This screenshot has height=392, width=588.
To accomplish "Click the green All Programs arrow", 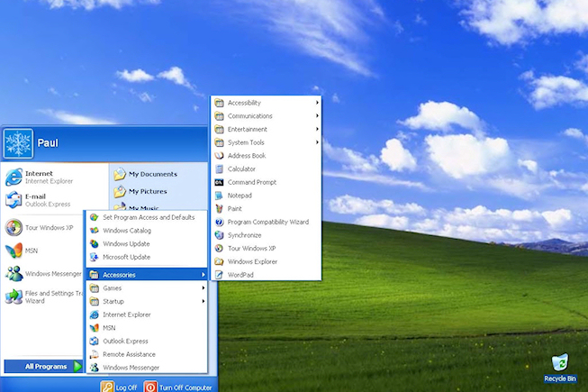I will pyautogui.click(x=77, y=367).
